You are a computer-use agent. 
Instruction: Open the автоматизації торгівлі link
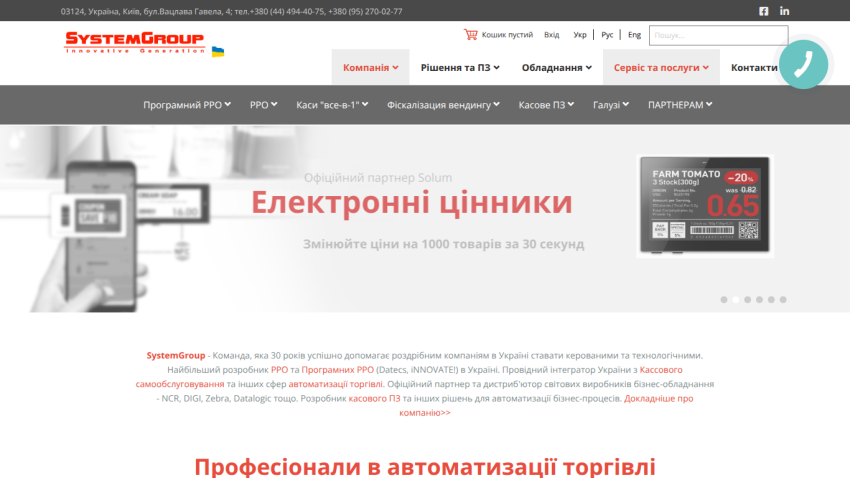336,384
